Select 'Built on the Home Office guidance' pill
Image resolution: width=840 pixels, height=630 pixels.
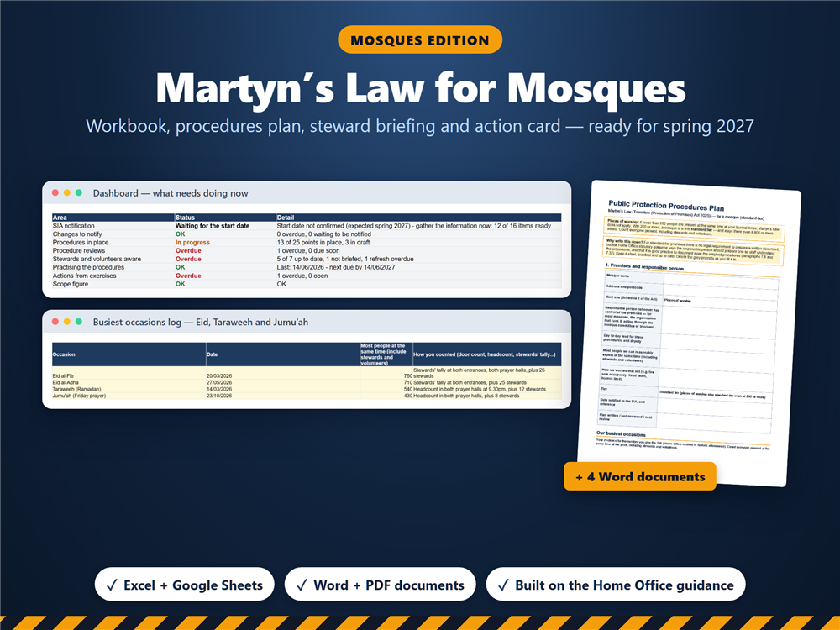point(616,585)
